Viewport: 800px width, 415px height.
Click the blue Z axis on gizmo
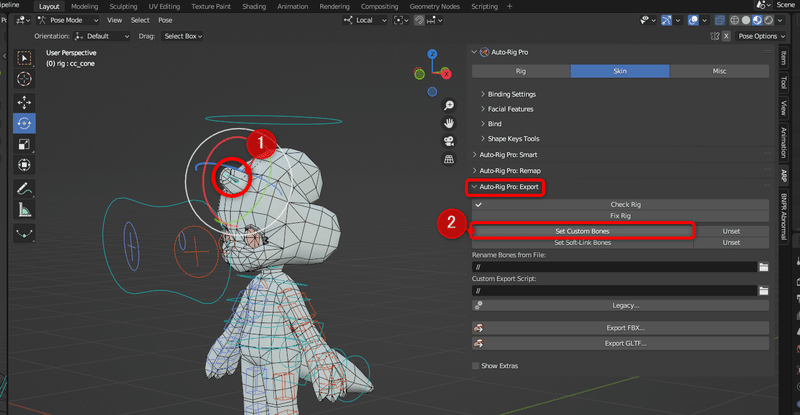432,54
